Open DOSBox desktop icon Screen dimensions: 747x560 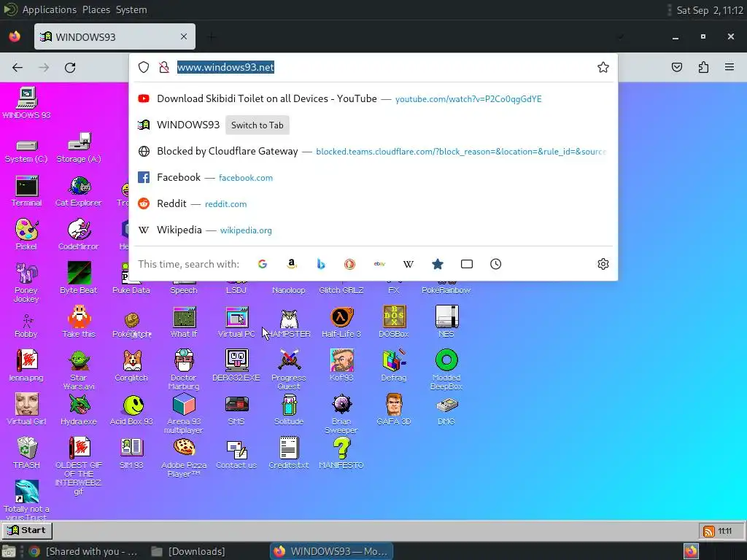tap(393, 322)
